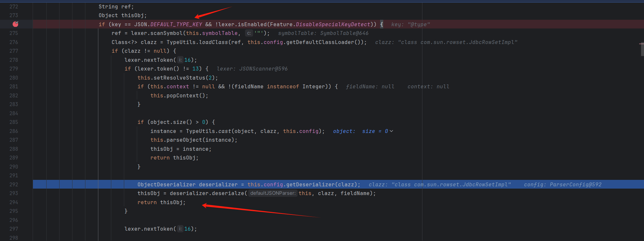Viewport: 644px width, 241px height.
Task: Click gutter line number 293
Action: [14, 193]
